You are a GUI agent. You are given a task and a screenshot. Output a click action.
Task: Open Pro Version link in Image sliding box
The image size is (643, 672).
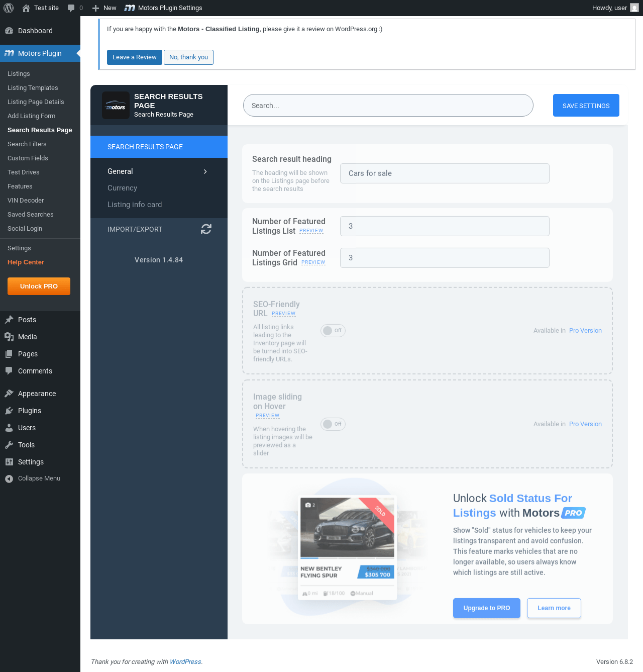tap(585, 424)
